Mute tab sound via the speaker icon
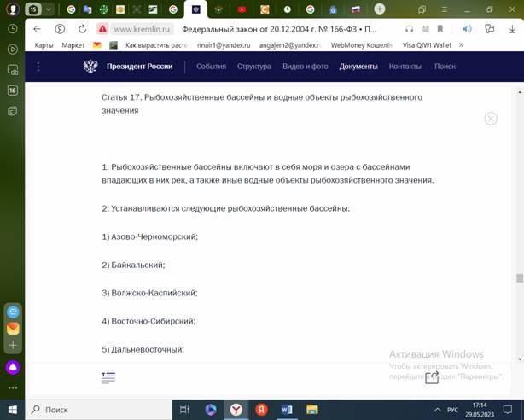The image size is (524, 420). click(x=467, y=29)
